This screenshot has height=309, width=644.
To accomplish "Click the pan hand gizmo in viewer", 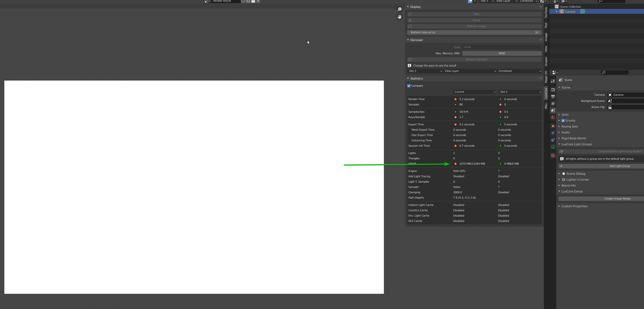I will coord(399,17).
